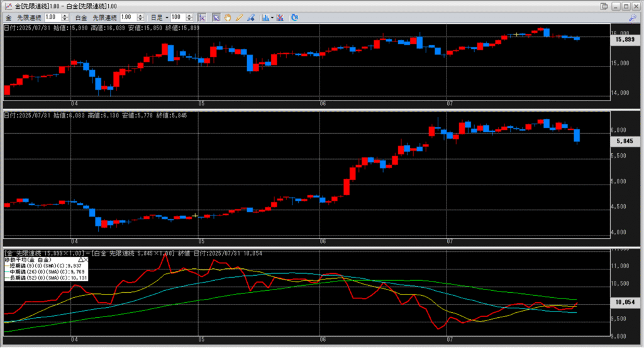Screen dimensions: 644x348
Task: Click the detach window icon in title bar
Action: tap(604, 6)
